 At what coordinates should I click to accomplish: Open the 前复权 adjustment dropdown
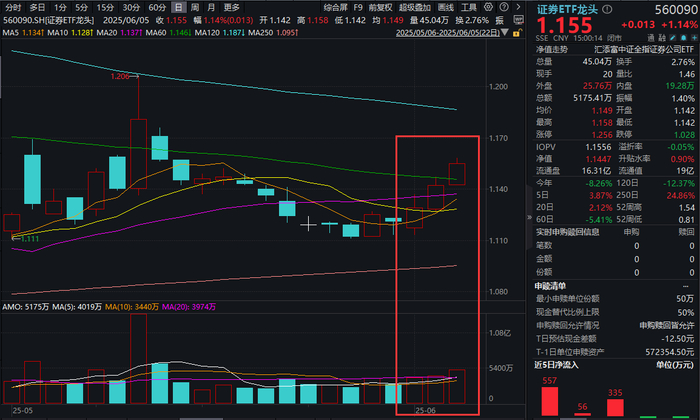pos(380,8)
